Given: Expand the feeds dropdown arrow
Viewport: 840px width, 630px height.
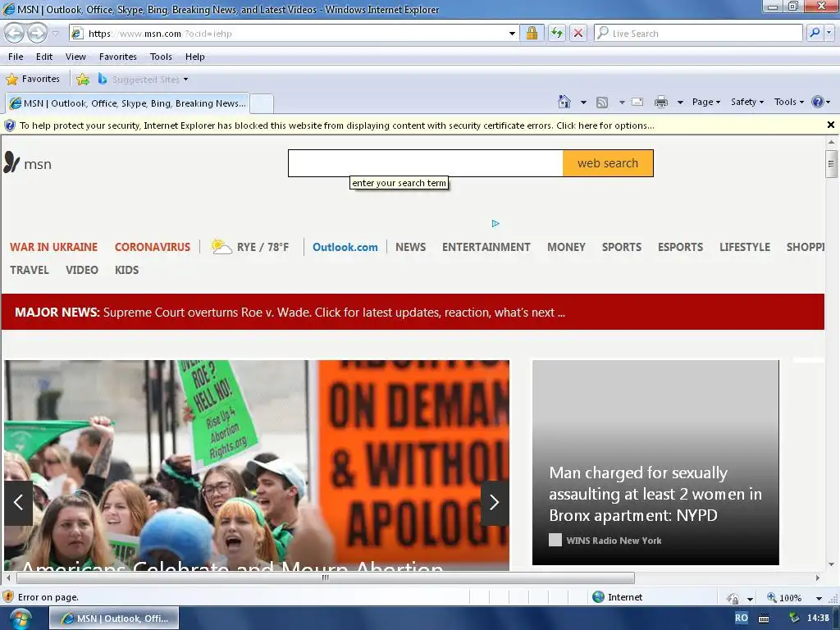Looking at the screenshot, I should [622, 103].
